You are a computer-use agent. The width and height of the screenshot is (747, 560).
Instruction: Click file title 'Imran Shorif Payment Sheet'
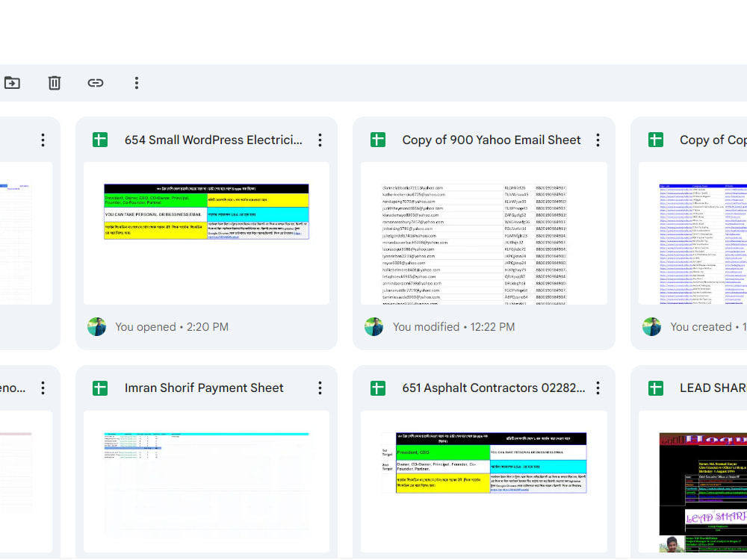click(x=204, y=388)
